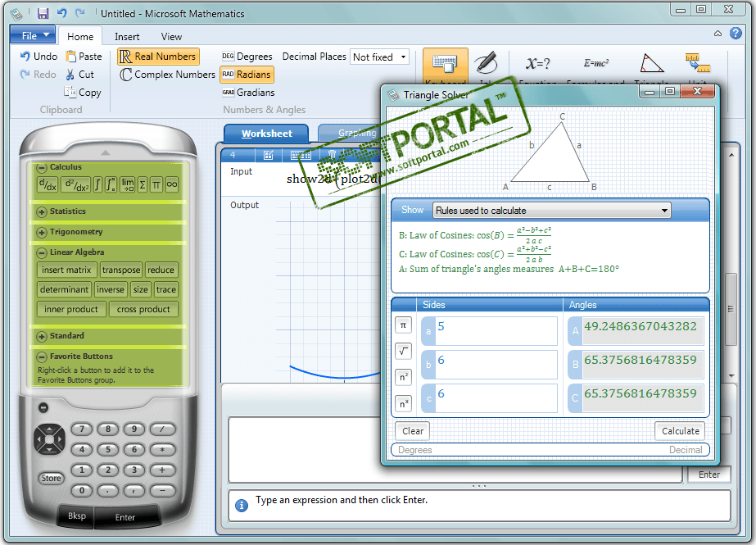The width and height of the screenshot is (756, 545).
Task: Click the worksheet Enter button
Action: (708, 475)
